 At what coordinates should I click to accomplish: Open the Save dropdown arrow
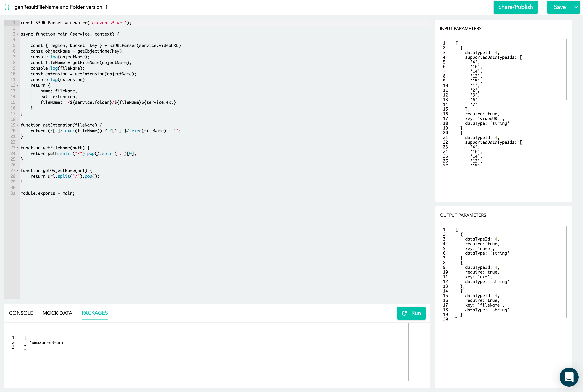click(576, 7)
